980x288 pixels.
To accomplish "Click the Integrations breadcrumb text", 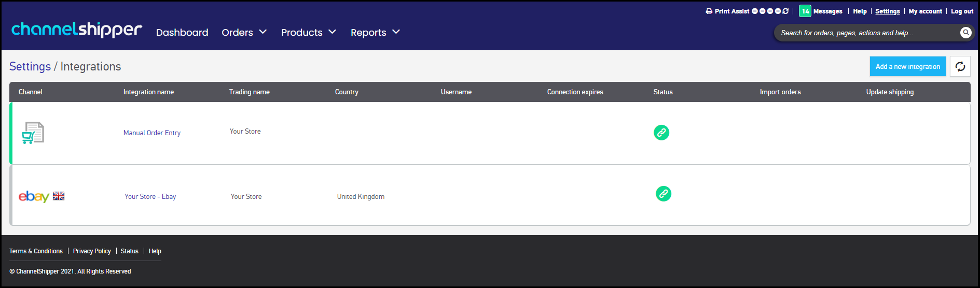I will (91, 66).
